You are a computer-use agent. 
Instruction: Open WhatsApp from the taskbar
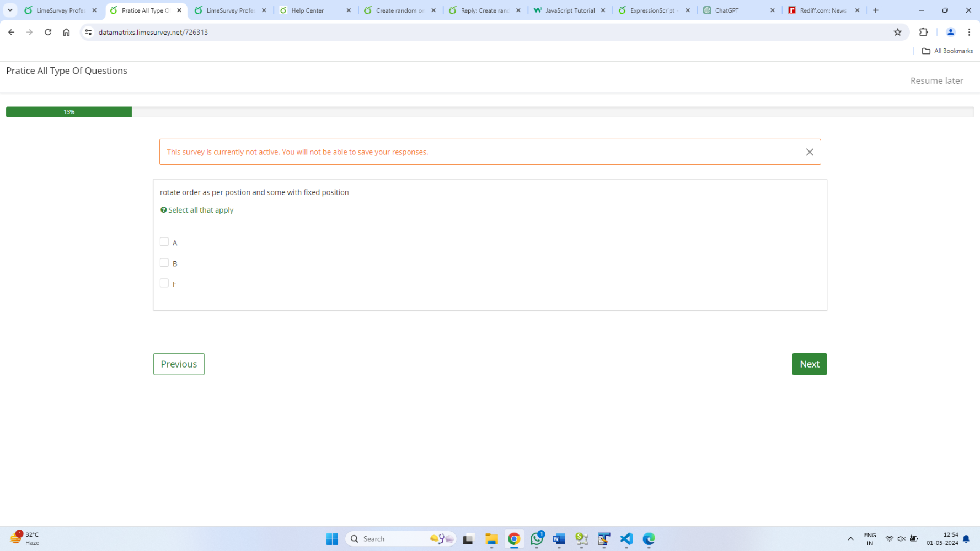(537, 539)
